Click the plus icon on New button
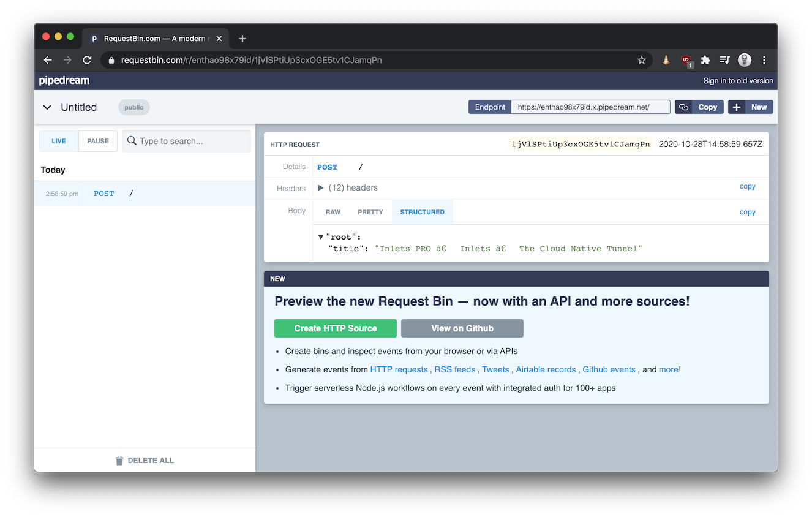The width and height of the screenshot is (812, 517). pos(737,107)
